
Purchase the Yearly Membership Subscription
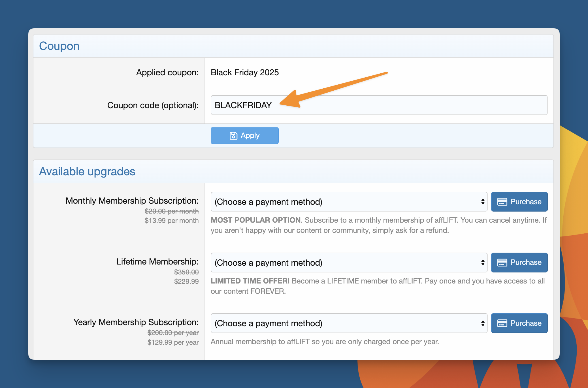tap(519, 323)
